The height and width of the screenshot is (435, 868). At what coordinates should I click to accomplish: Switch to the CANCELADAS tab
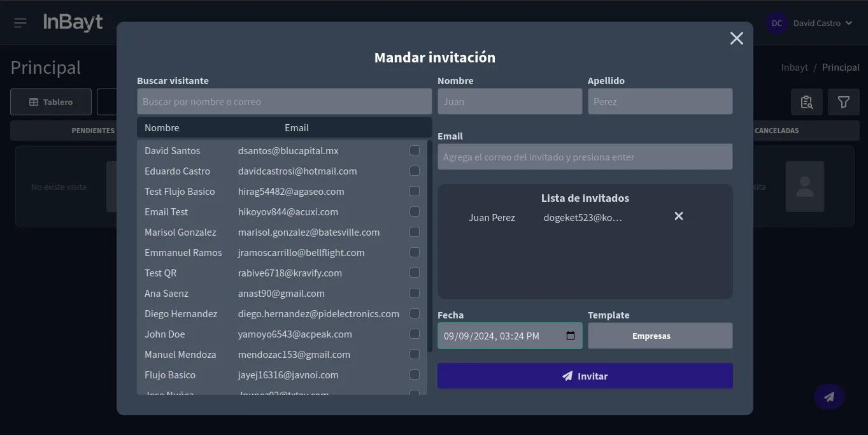click(x=778, y=130)
